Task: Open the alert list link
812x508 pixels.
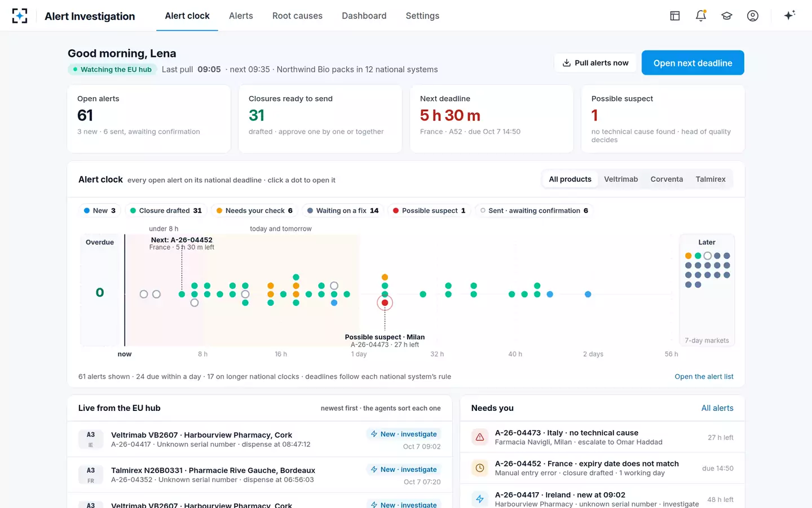Action: (704, 376)
